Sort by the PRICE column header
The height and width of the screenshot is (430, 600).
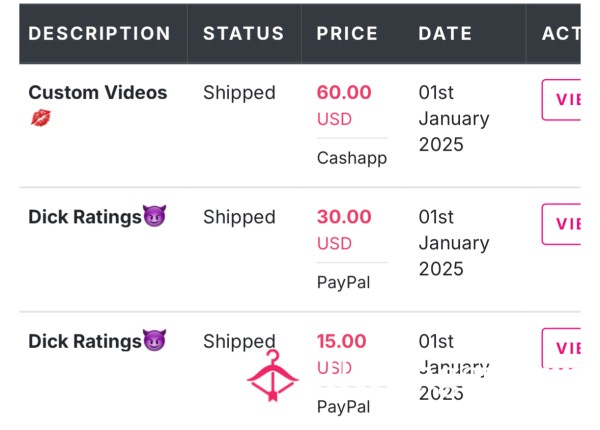347,33
